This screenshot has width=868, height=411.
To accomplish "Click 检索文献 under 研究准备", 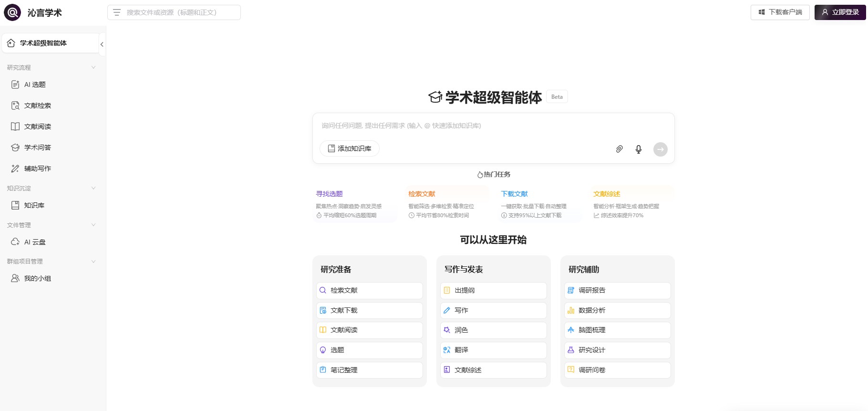I will 370,291.
